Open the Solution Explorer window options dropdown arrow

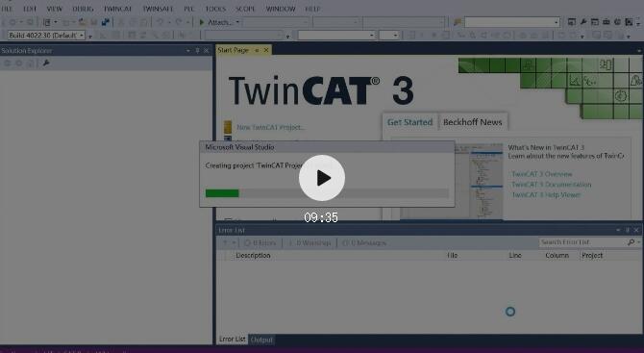pyautogui.click(x=188, y=51)
